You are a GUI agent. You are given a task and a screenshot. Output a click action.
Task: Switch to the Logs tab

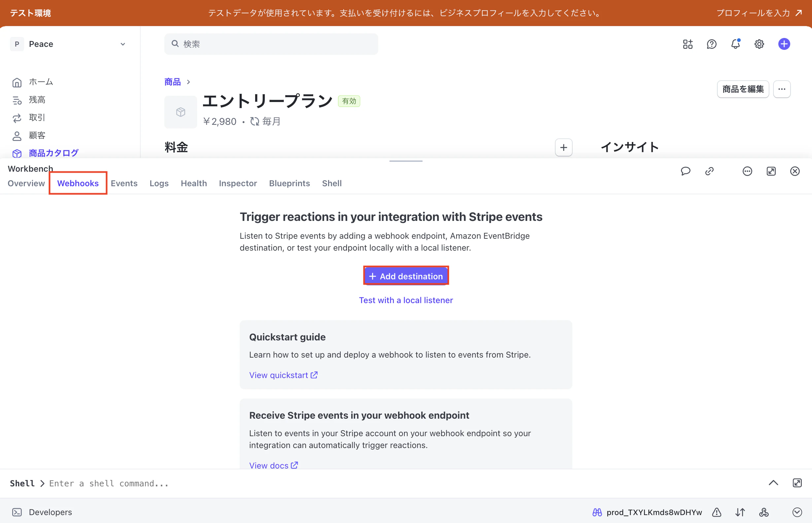(x=159, y=183)
